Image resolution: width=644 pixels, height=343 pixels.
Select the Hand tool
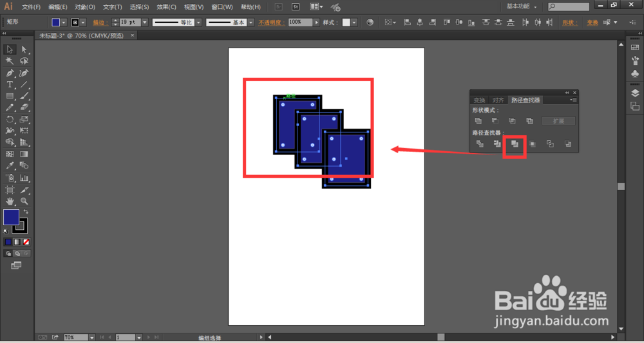coord(10,201)
